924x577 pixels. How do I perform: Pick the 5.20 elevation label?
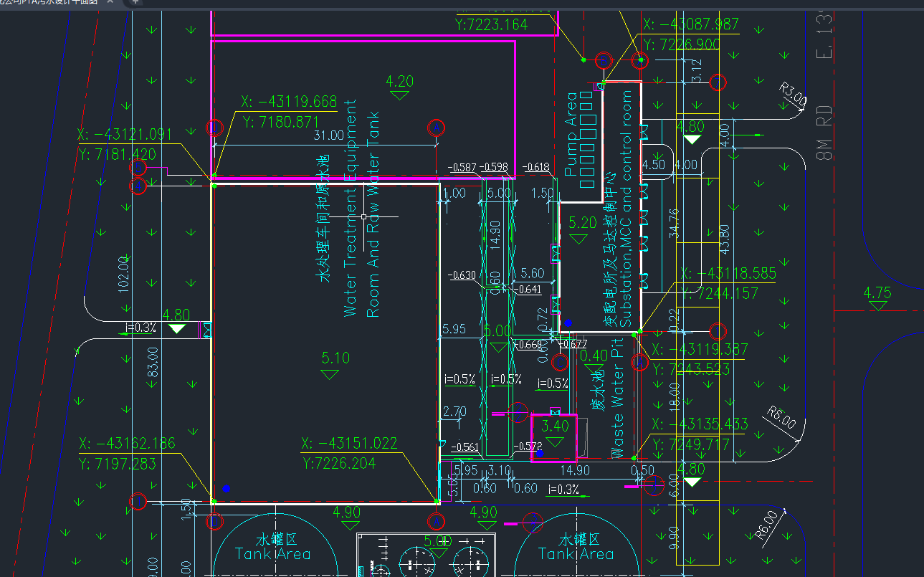click(x=582, y=223)
